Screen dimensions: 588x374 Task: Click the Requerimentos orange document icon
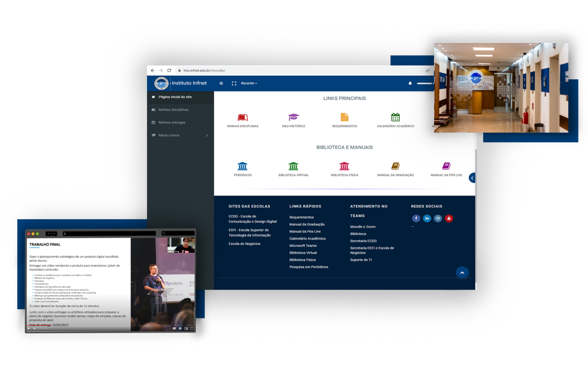pyautogui.click(x=345, y=117)
